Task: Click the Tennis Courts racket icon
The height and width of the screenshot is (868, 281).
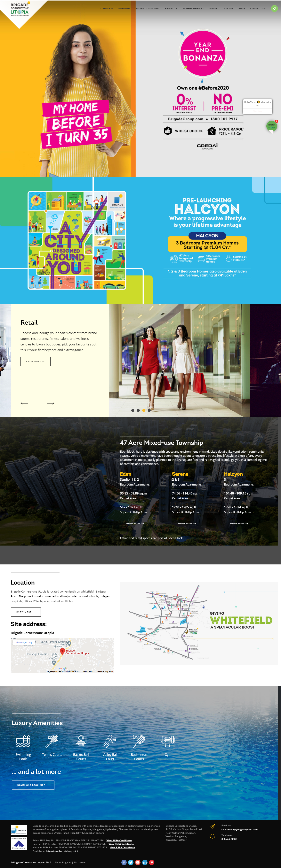Action: [52, 741]
